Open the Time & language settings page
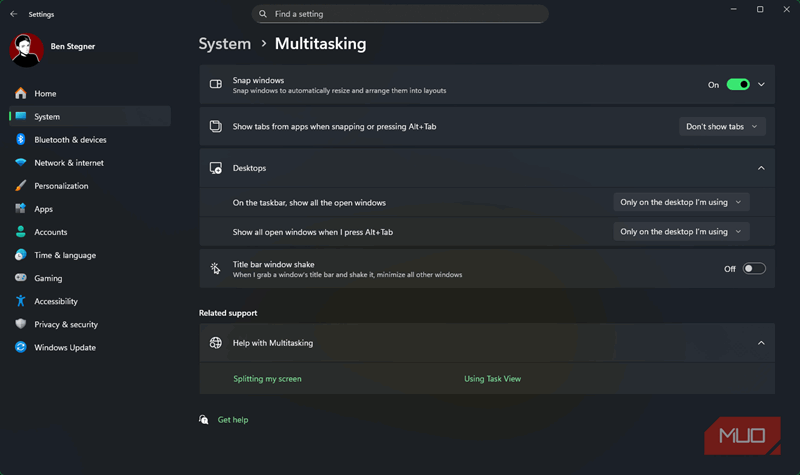The width and height of the screenshot is (800, 475). [65, 255]
